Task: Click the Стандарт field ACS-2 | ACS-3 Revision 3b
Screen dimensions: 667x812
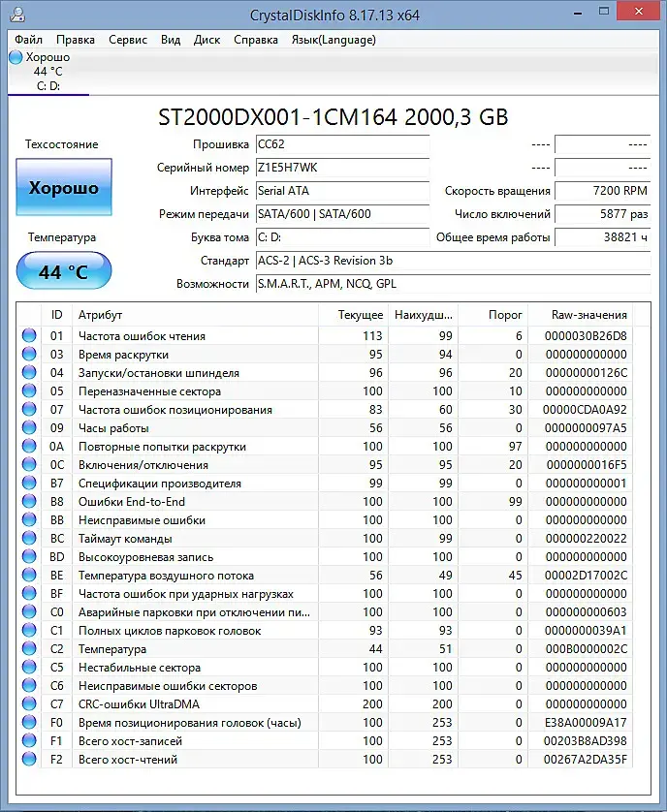Action: [x=453, y=261]
